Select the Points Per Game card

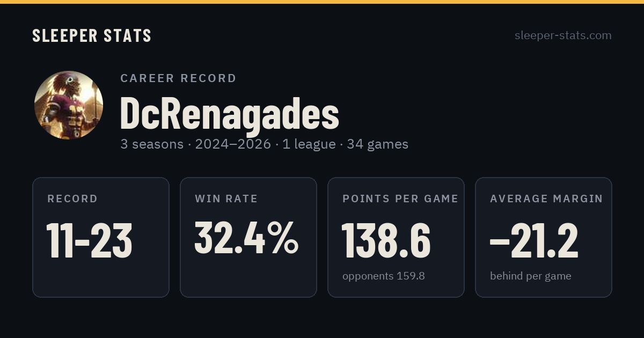(396, 237)
